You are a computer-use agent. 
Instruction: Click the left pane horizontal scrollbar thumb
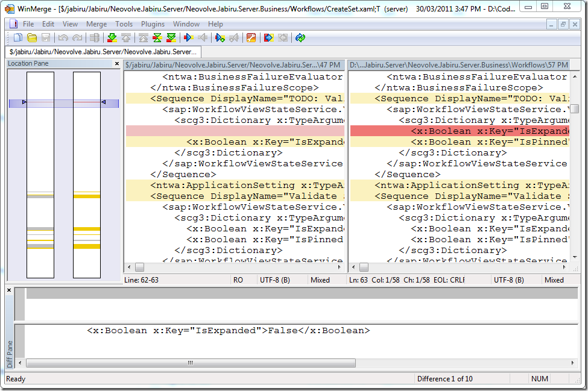point(139,267)
